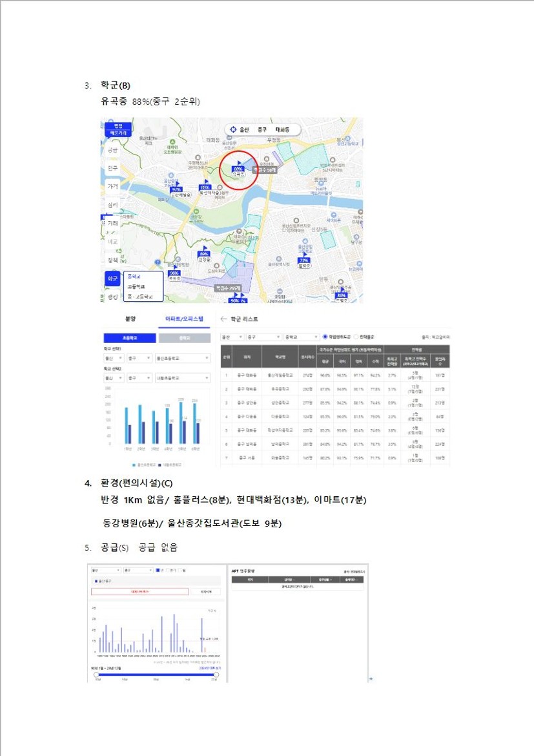This screenshot has width=534, height=756.
Task: Open the 학군 map side menu
Action: (x=112, y=278)
